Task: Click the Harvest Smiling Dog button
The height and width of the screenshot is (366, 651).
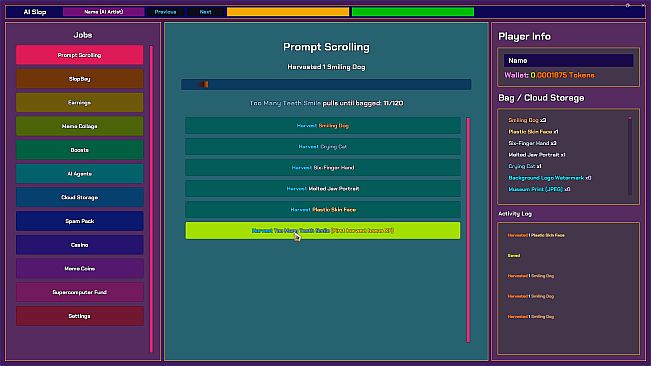Action: [x=323, y=125]
